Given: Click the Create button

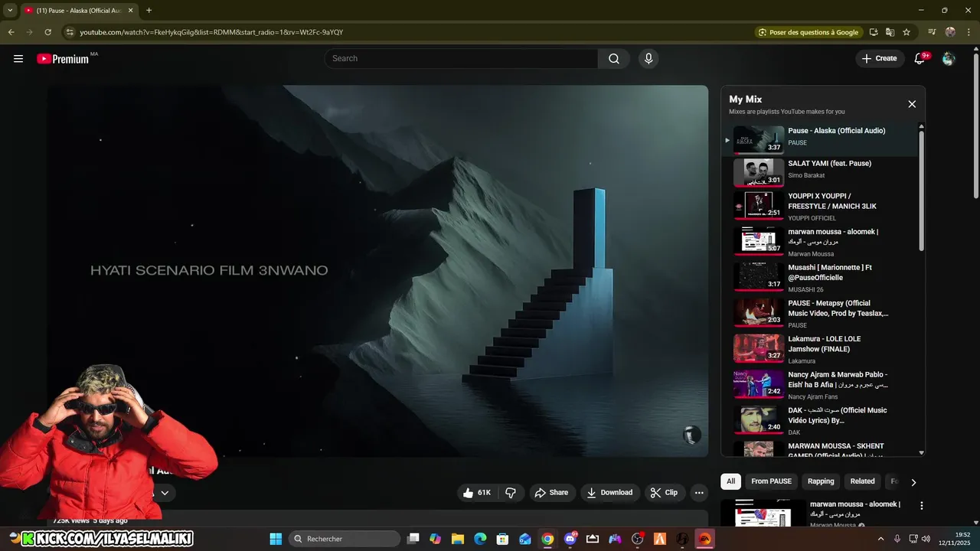Looking at the screenshot, I should (880, 59).
